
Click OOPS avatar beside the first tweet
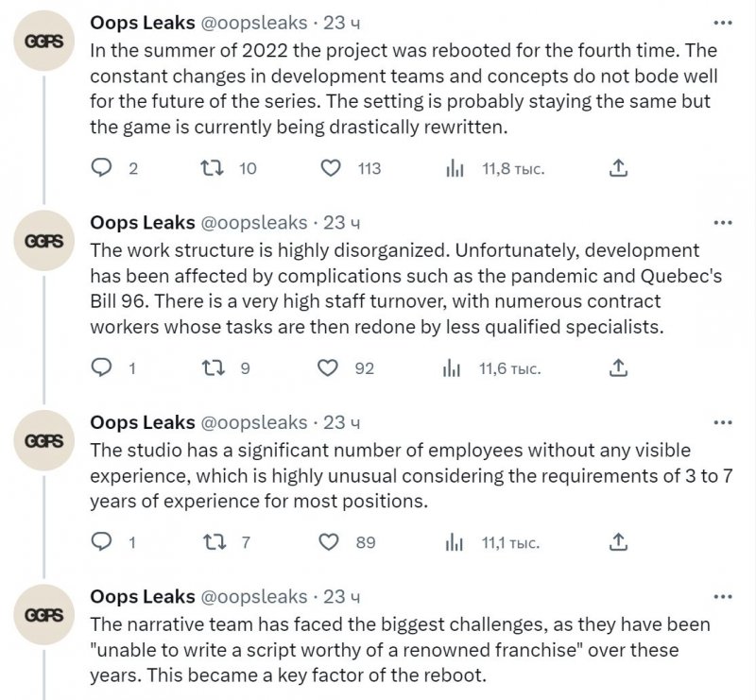(43, 42)
